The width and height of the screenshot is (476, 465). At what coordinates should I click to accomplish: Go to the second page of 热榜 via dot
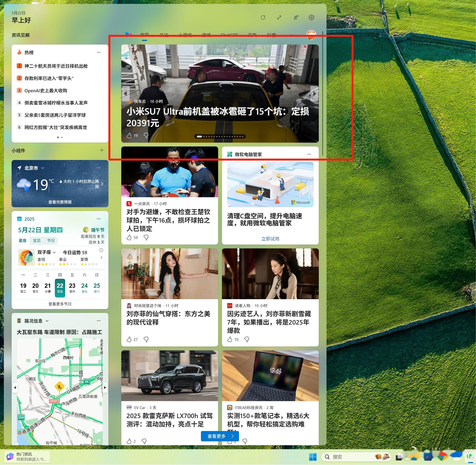(62, 137)
